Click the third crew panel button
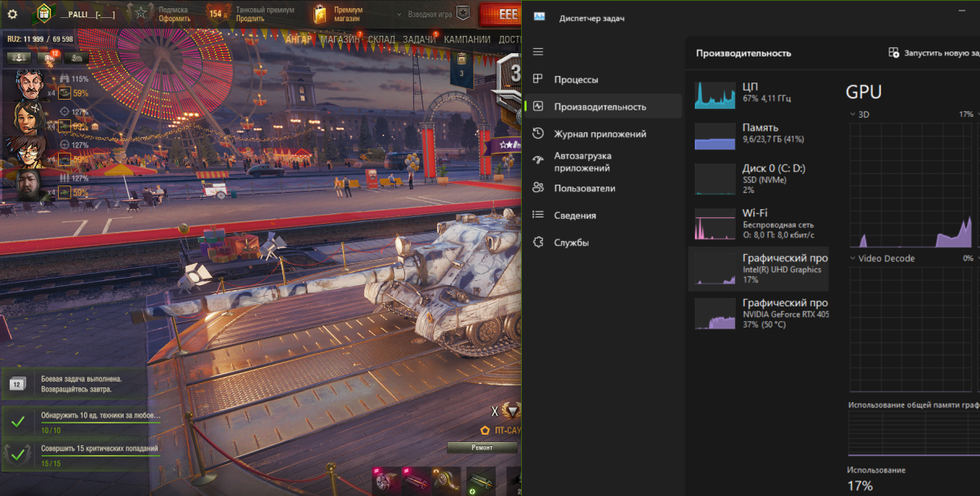The height and width of the screenshot is (496, 980). pyautogui.click(x=77, y=58)
